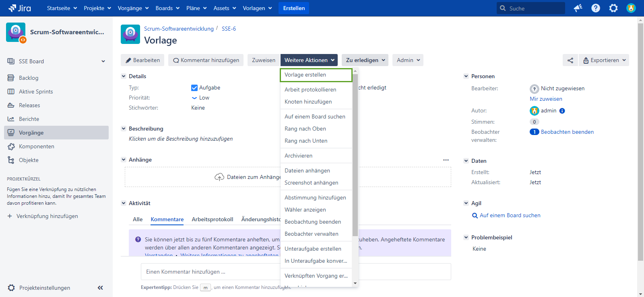Viewport: 644px width, 297px height.
Task: Click the share issue icon
Action: (x=570, y=60)
